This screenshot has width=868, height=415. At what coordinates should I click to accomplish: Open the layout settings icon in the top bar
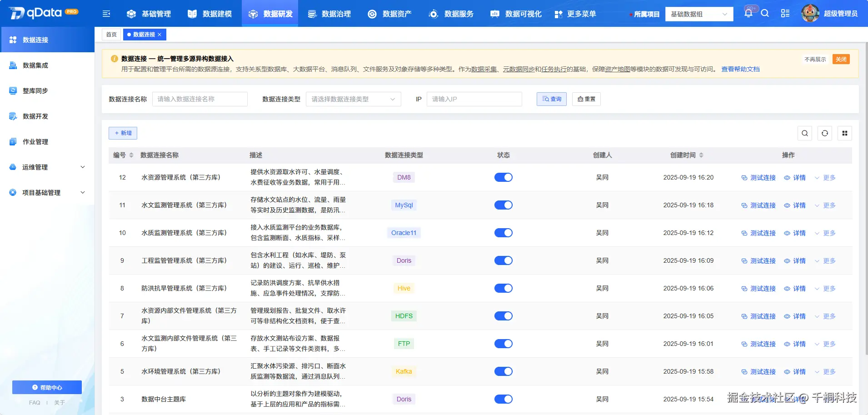(785, 13)
